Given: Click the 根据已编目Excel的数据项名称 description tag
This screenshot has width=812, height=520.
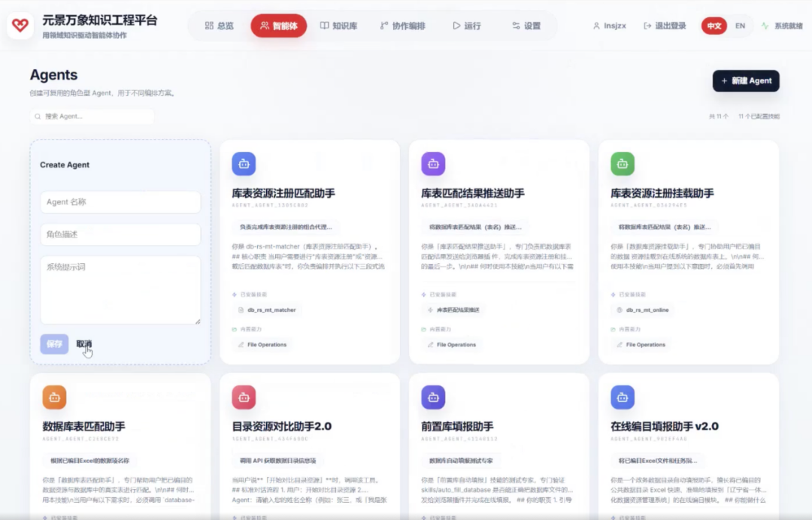Looking at the screenshot, I should point(89,461).
